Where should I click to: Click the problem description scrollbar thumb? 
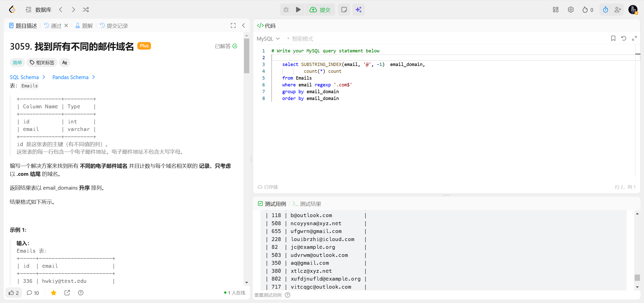point(247,55)
